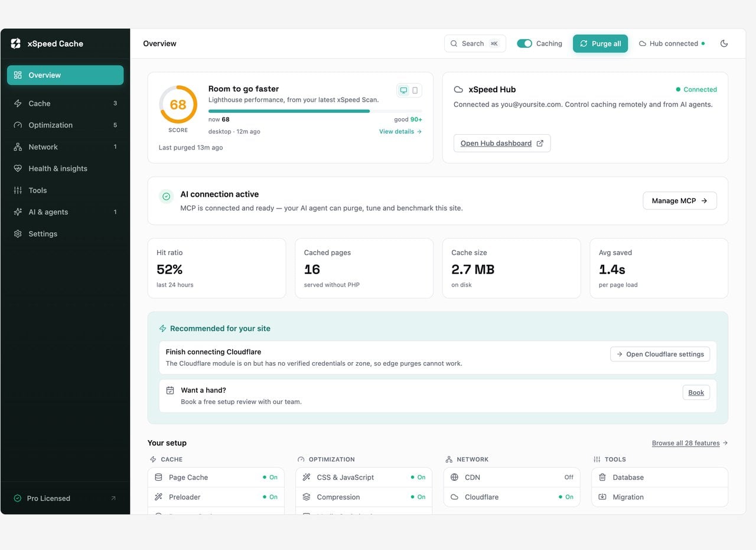756x550 pixels.
Task: Click the TOOLS column heading
Action: point(615,460)
